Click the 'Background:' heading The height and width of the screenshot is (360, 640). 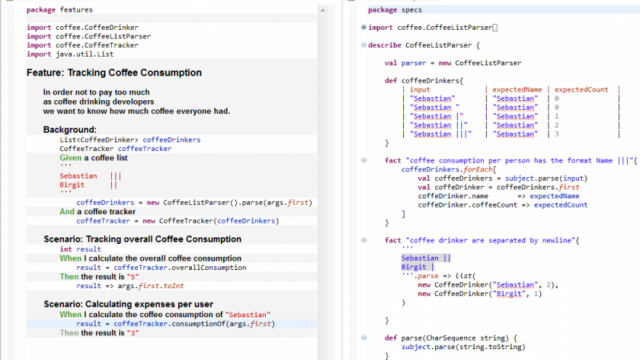pos(70,130)
